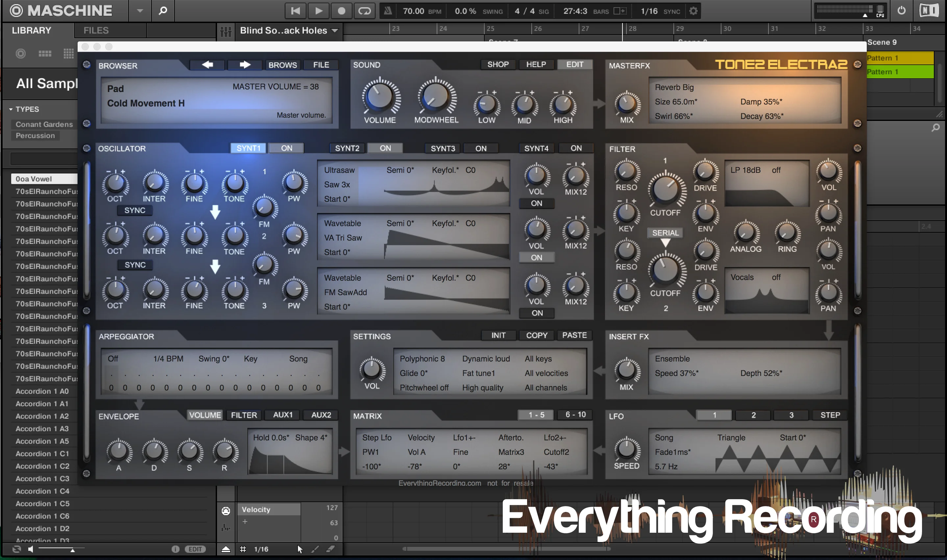Click the metronome icon next to BPM display
The width and height of the screenshot is (947, 560).
coord(387,11)
